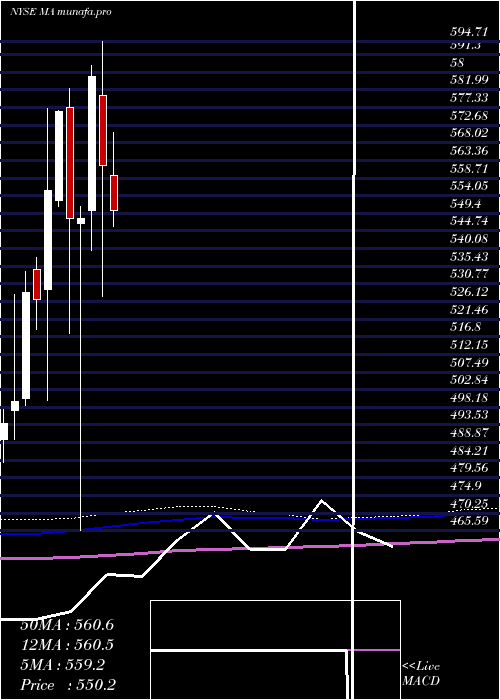
Task: Click the <<Live MACD label
Action: pyautogui.click(x=421, y=674)
